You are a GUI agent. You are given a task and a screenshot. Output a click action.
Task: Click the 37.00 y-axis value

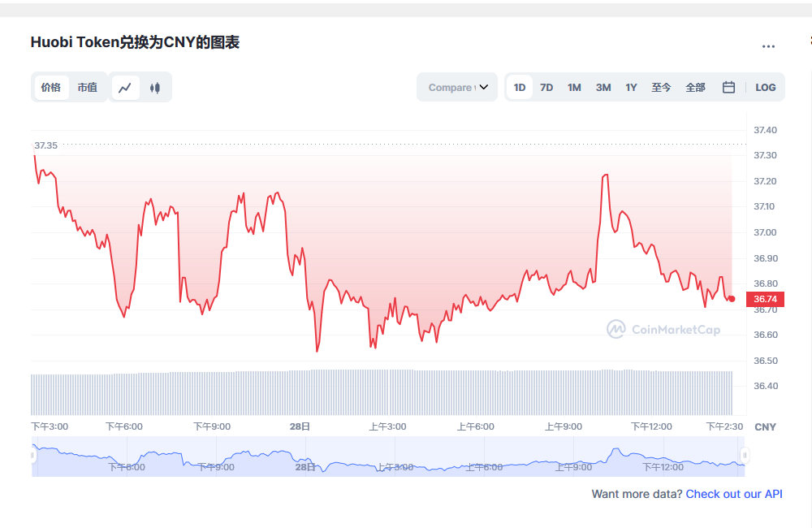[x=766, y=232]
